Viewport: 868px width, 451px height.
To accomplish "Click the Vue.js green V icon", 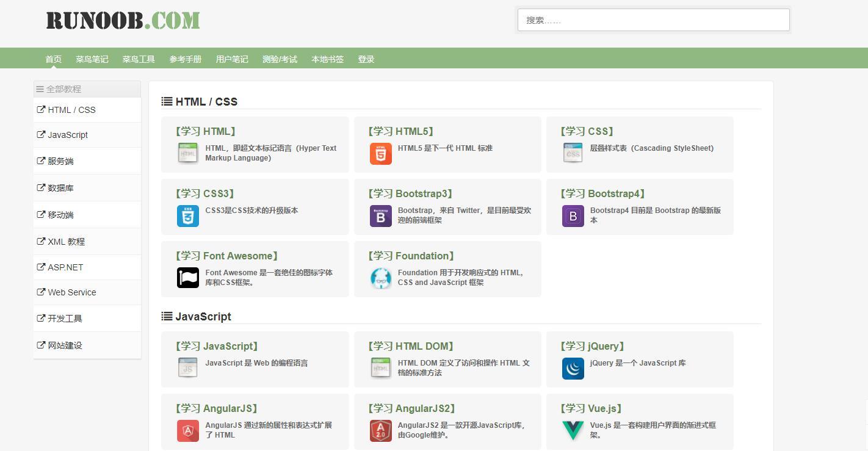I will coord(573,430).
